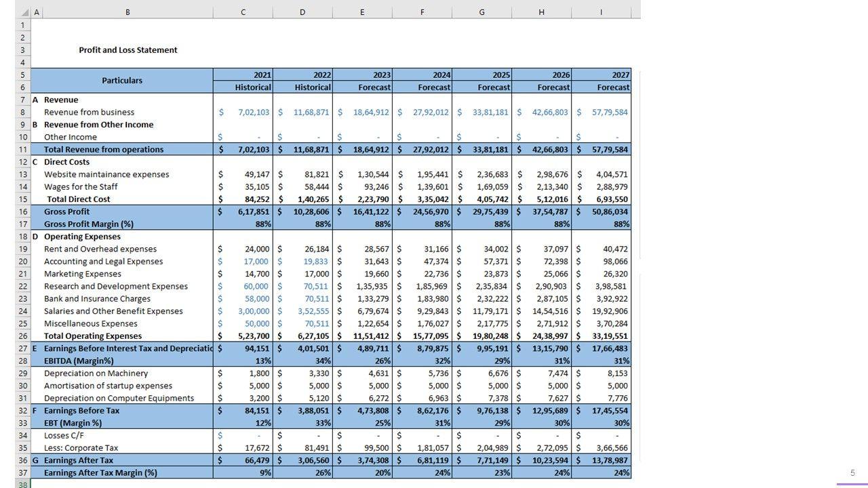Select the 2027 year header cell
Viewport: 868px width, 488px height.
point(601,75)
